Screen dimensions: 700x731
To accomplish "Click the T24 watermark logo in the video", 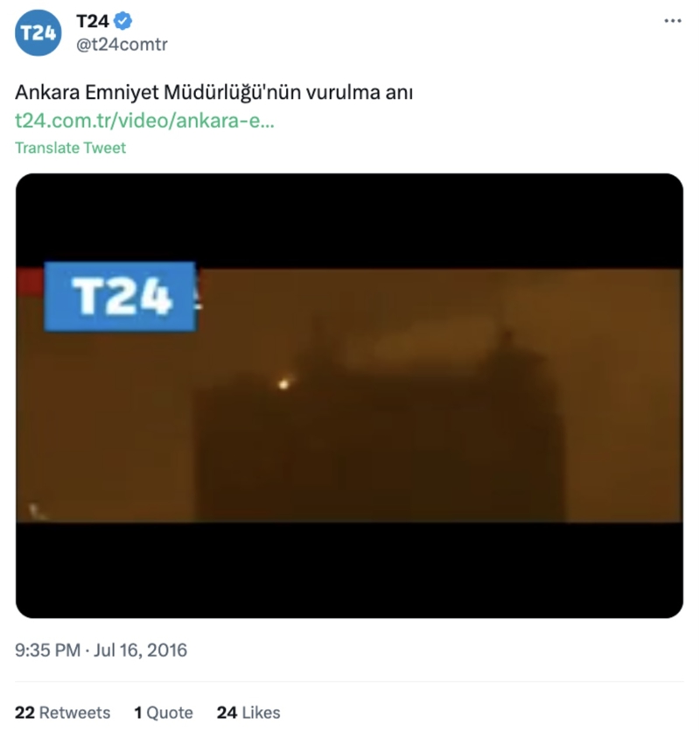I will pos(120,297).
